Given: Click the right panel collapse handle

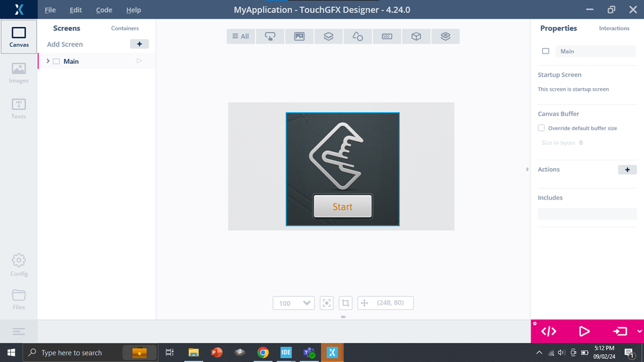Looking at the screenshot, I should 527,169.
